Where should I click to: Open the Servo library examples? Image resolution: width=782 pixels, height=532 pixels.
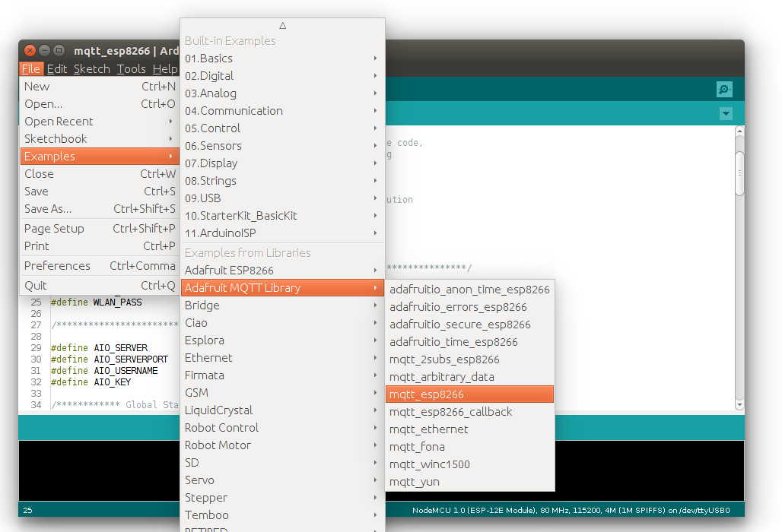tap(282, 480)
